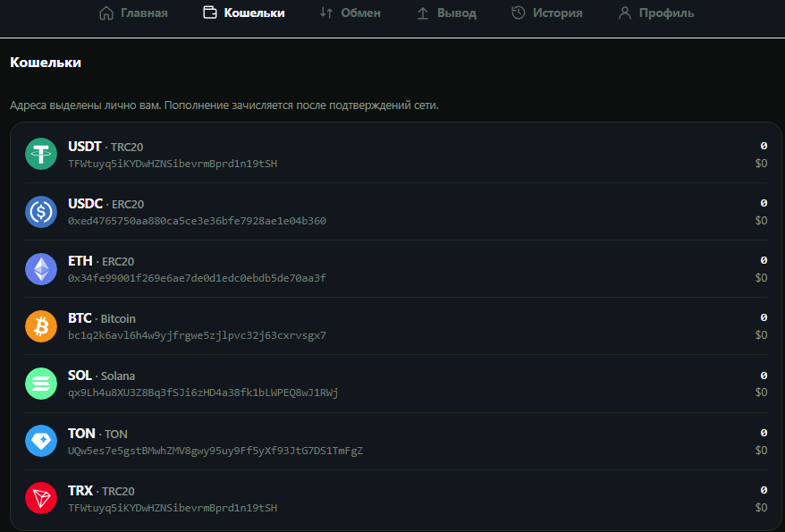Viewport: 785px width, 532px height.
Task: Click the house icon beside Главная
Action: tap(106, 13)
